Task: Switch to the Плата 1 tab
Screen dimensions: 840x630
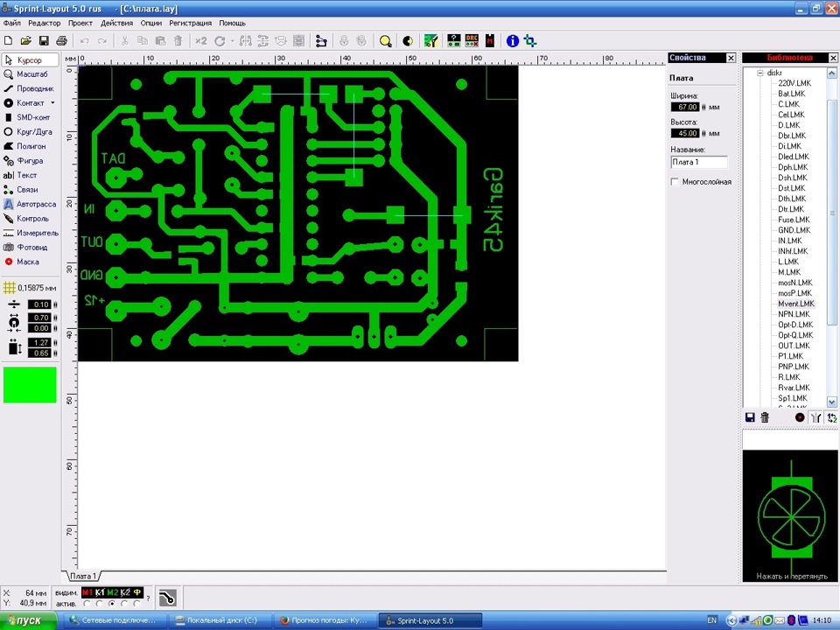Action: coord(83,577)
